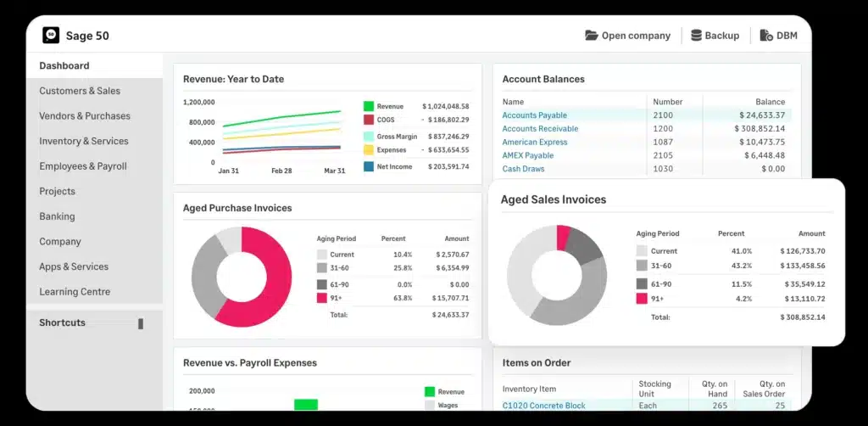Select Inventory & Services in sidebar

(84, 141)
